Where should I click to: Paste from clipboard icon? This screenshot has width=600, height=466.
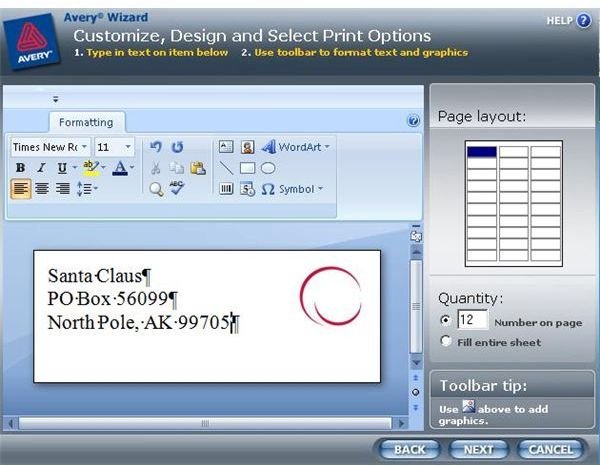click(198, 168)
